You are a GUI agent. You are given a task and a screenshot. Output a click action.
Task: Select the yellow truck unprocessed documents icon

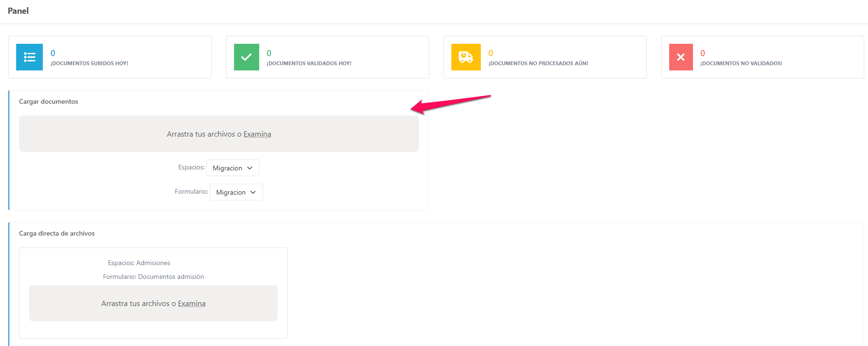466,57
